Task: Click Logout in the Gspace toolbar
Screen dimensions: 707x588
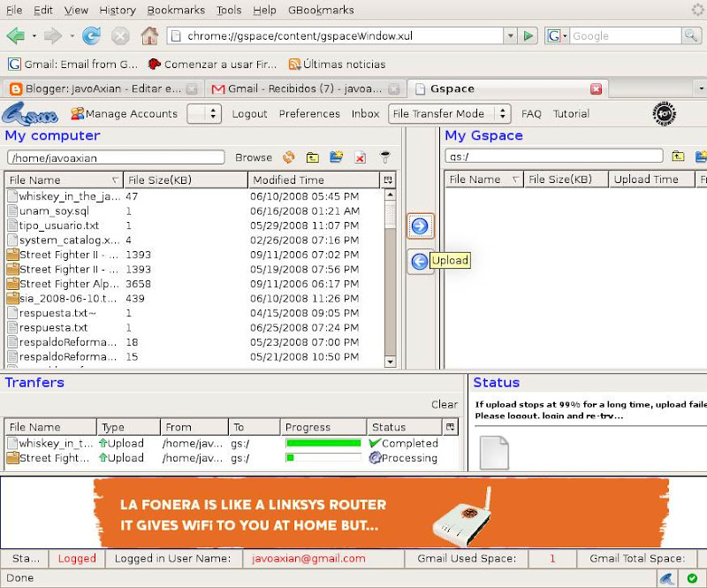Action: pos(249,114)
